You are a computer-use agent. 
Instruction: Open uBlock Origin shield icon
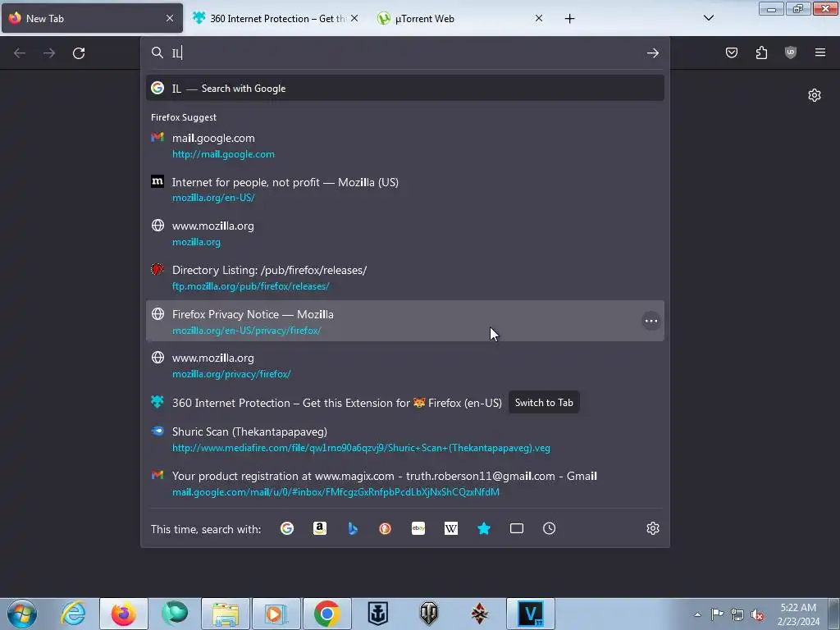point(791,52)
